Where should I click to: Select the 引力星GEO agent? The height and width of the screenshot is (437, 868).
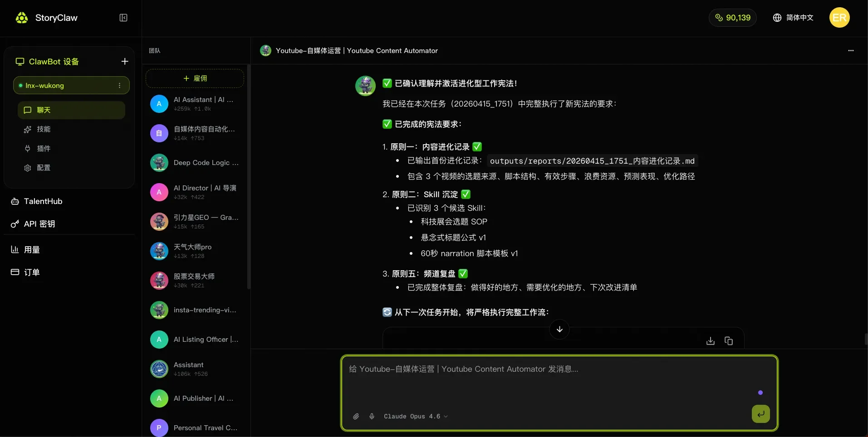pyautogui.click(x=195, y=222)
